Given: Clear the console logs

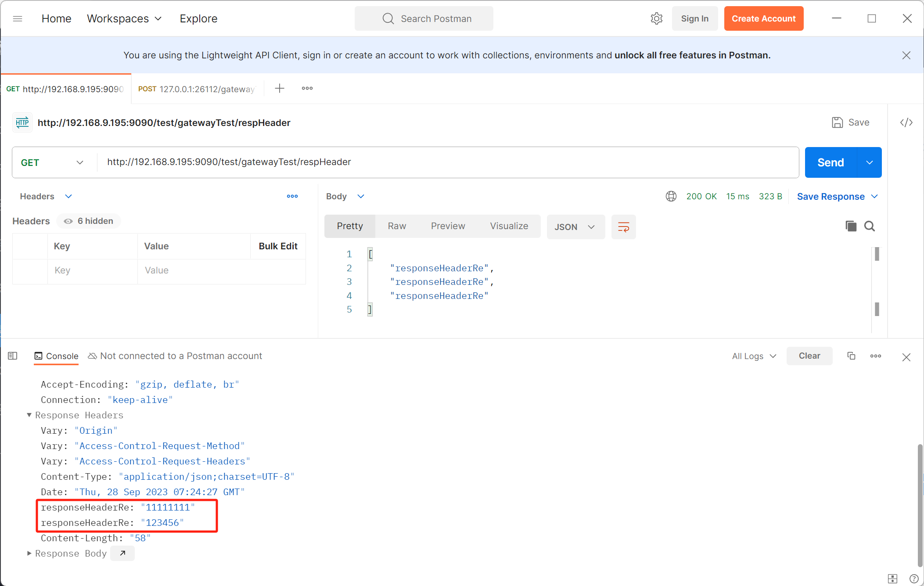Looking at the screenshot, I should [x=809, y=356].
